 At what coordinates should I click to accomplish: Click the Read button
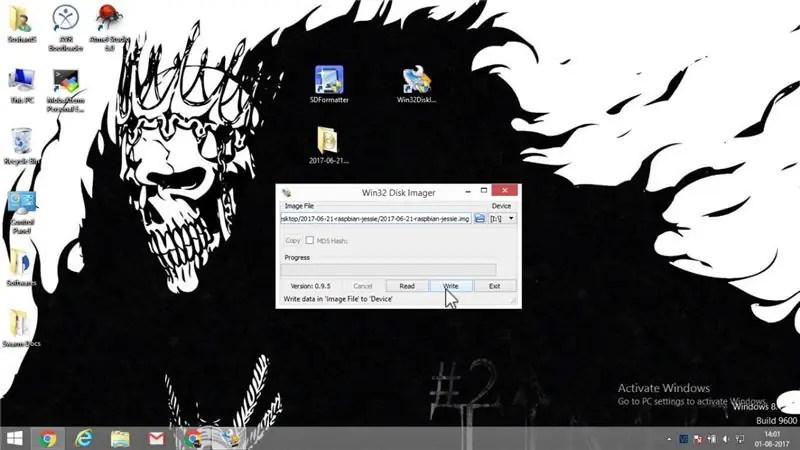coord(407,286)
